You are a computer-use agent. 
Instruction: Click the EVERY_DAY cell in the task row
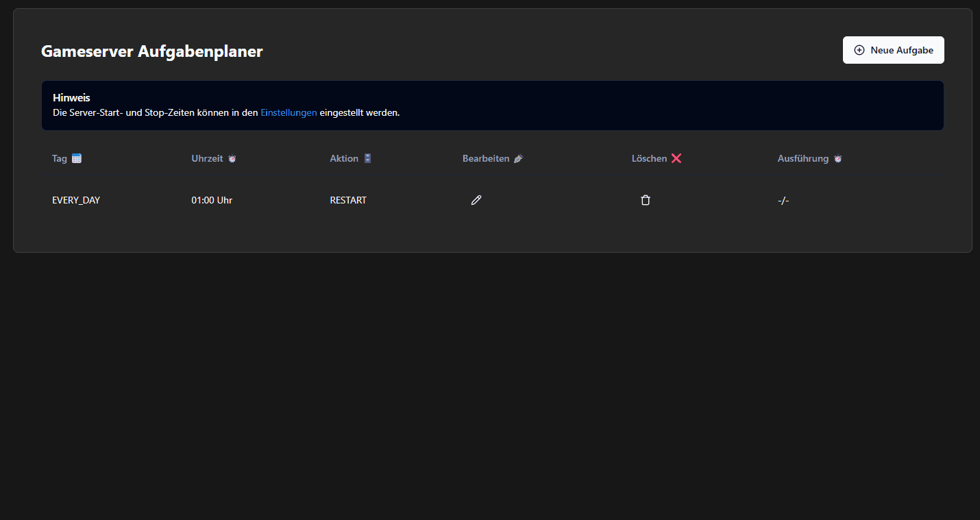pyautogui.click(x=76, y=200)
